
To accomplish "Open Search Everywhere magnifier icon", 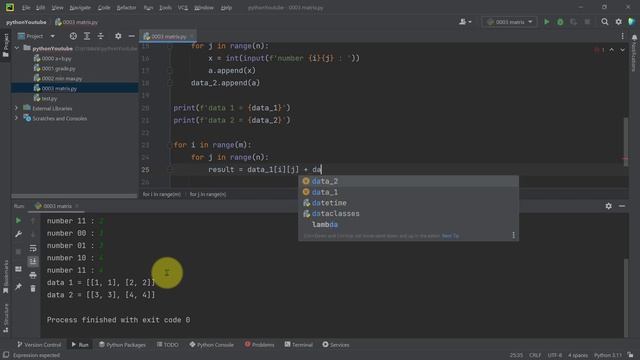I will pyautogui.click(x=604, y=22).
